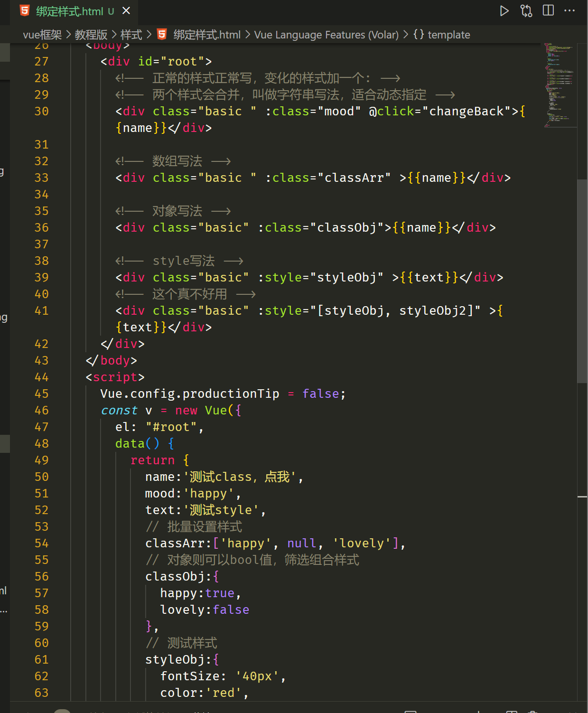Split the editor with the split icon
The width and height of the screenshot is (588, 713).
click(548, 10)
